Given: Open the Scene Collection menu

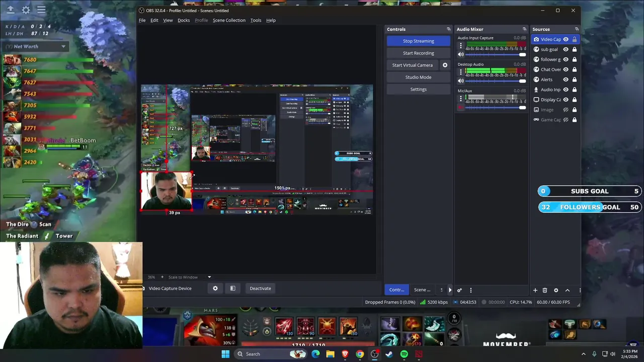Looking at the screenshot, I should tap(229, 20).
